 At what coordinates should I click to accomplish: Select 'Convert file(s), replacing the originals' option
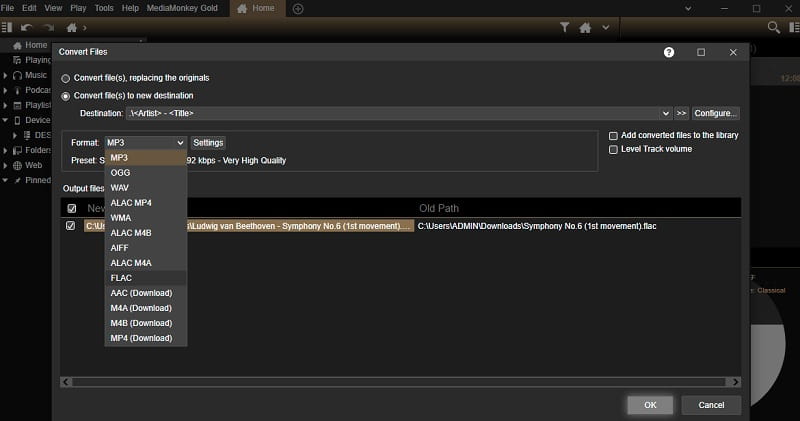(x=66, y=78)
